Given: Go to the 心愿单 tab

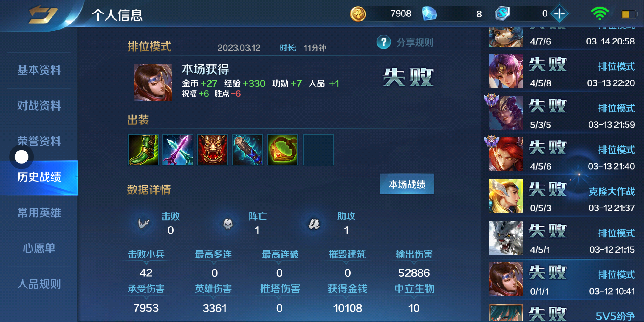Looking at the screenshot, I should tap(39, 248).
